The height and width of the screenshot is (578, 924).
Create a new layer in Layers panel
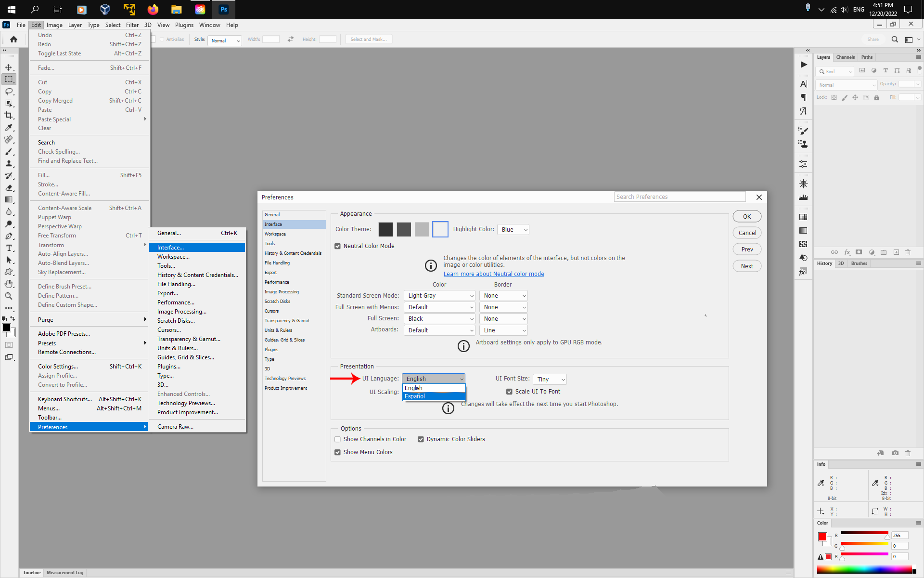coord(896,252)
